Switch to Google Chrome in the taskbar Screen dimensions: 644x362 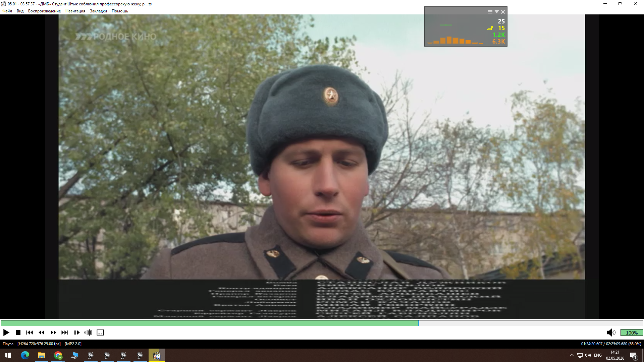(x=58, y=355)
